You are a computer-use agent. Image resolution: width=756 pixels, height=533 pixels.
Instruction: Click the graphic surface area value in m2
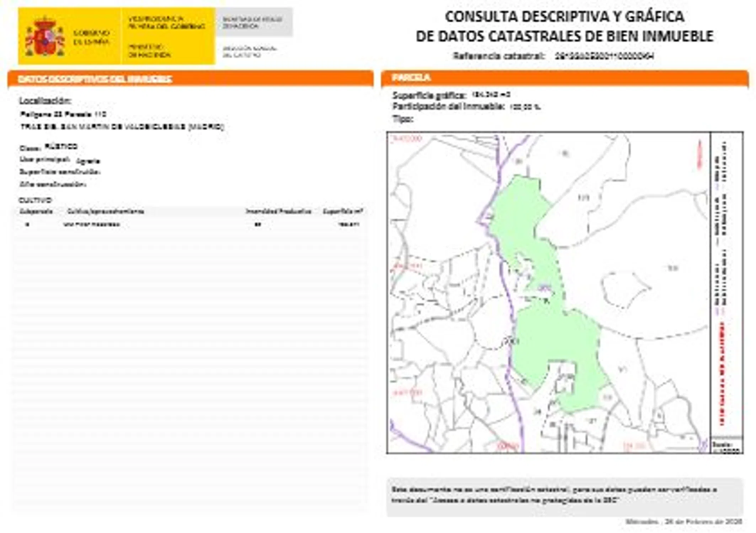[491, 95]
